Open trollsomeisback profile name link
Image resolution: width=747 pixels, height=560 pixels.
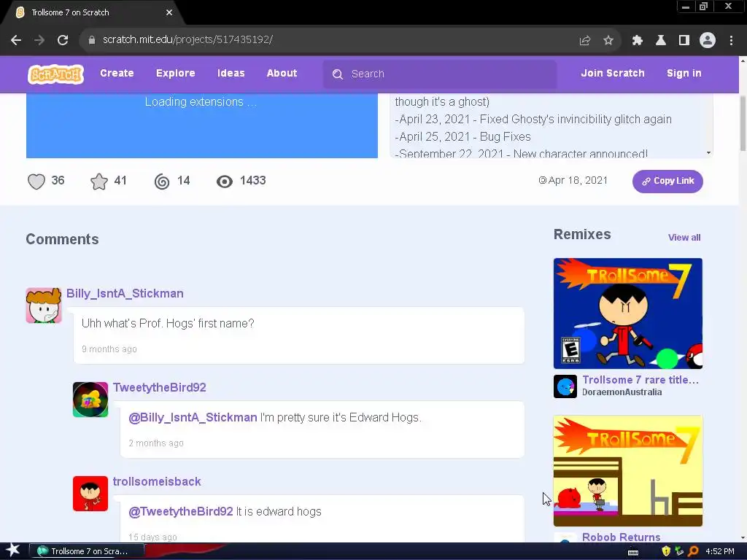pos(157,481)
